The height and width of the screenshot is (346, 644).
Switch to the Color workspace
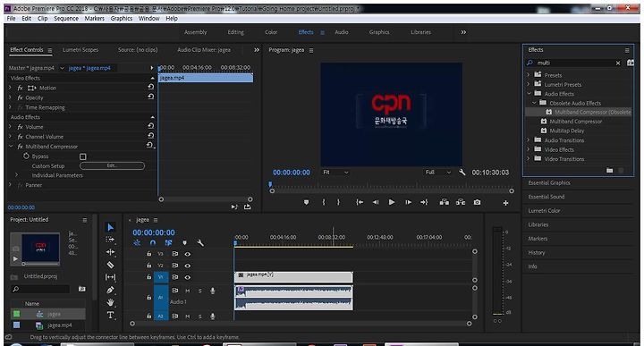click(271, 32)
